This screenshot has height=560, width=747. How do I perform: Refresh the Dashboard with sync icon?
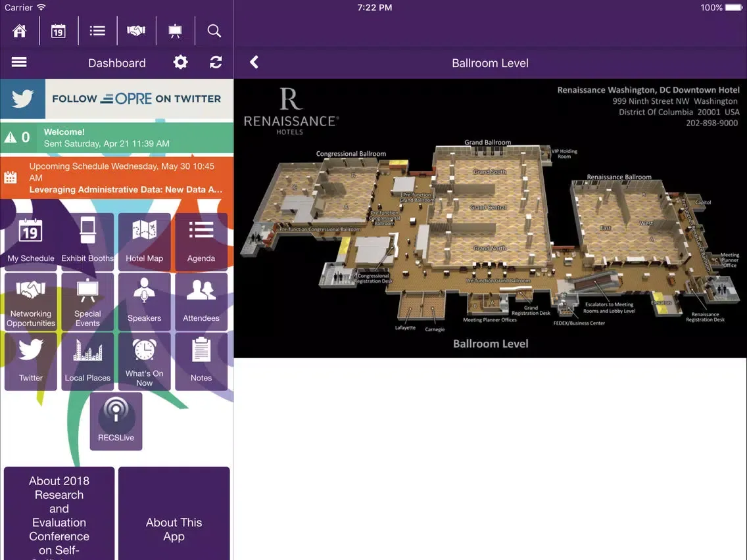coord(216,62)
